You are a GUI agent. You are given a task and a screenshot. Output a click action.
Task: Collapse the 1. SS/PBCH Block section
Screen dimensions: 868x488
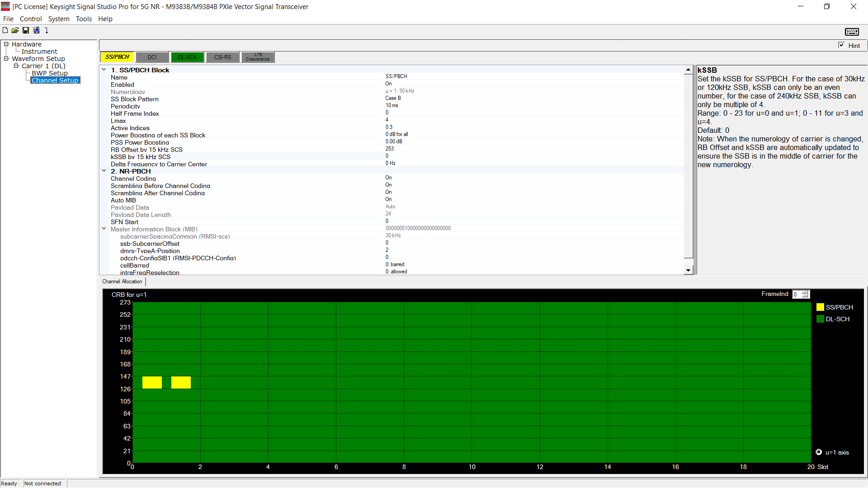(104, 70)
